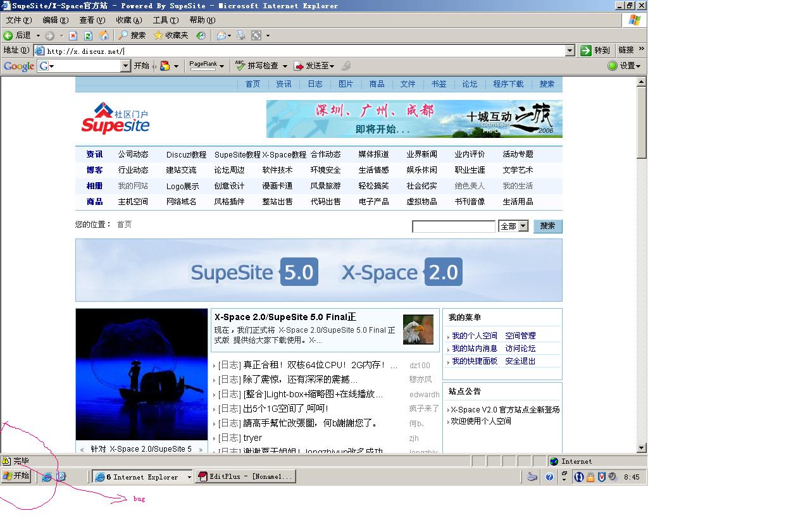The image size is (810, 532).
Task: Stop loading the page
Action: click(73, 35)
